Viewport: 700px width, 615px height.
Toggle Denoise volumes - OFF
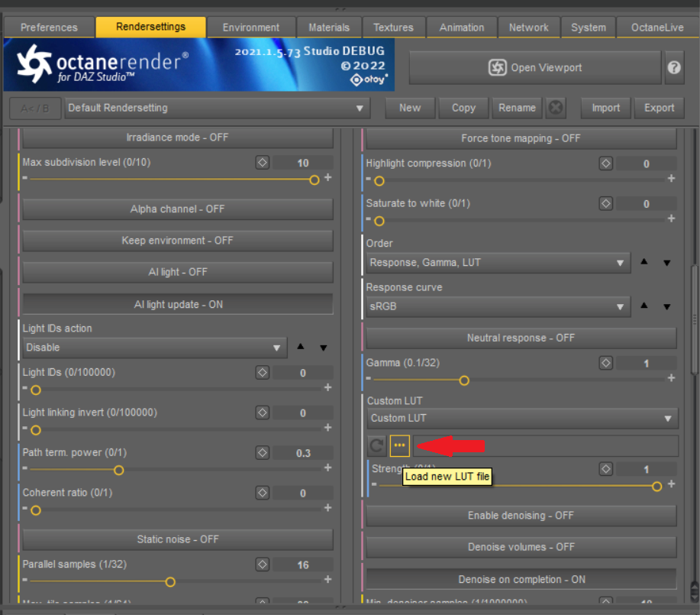pos(521,547)
